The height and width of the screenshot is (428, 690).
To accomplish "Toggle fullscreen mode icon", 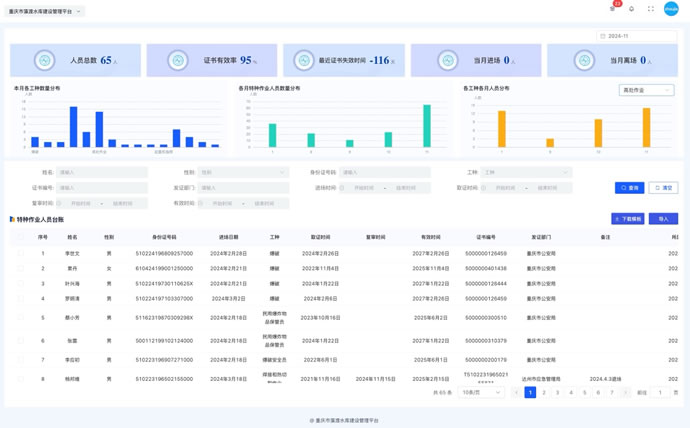I will click(651, 9).
